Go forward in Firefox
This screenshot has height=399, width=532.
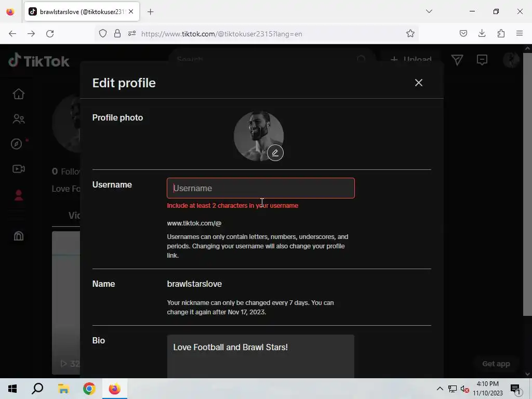point(31,34)
